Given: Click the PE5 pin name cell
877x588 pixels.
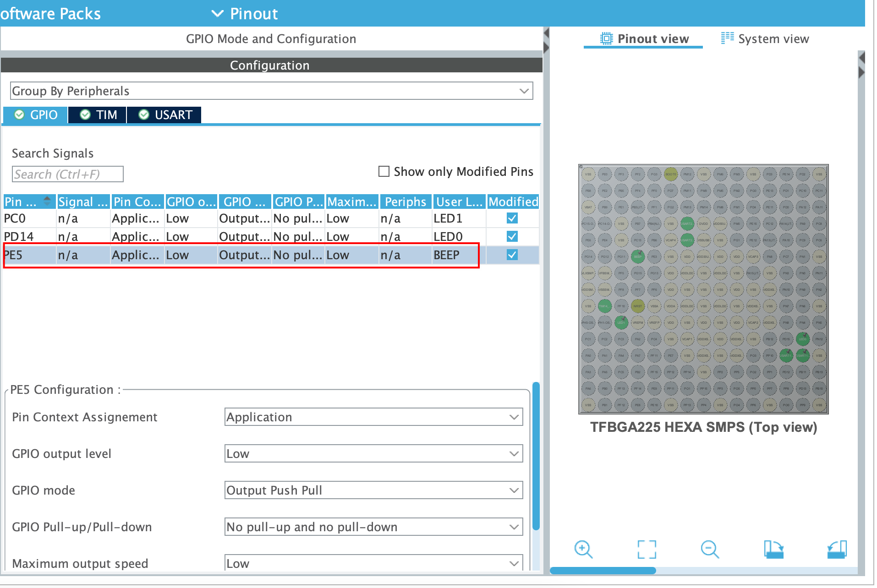Looking at the screenshot, I should 29,255.
